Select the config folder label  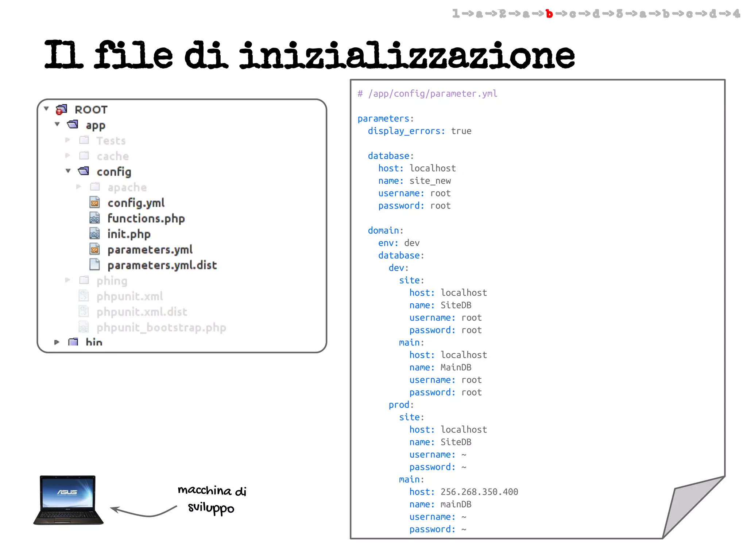coord(114,172)
